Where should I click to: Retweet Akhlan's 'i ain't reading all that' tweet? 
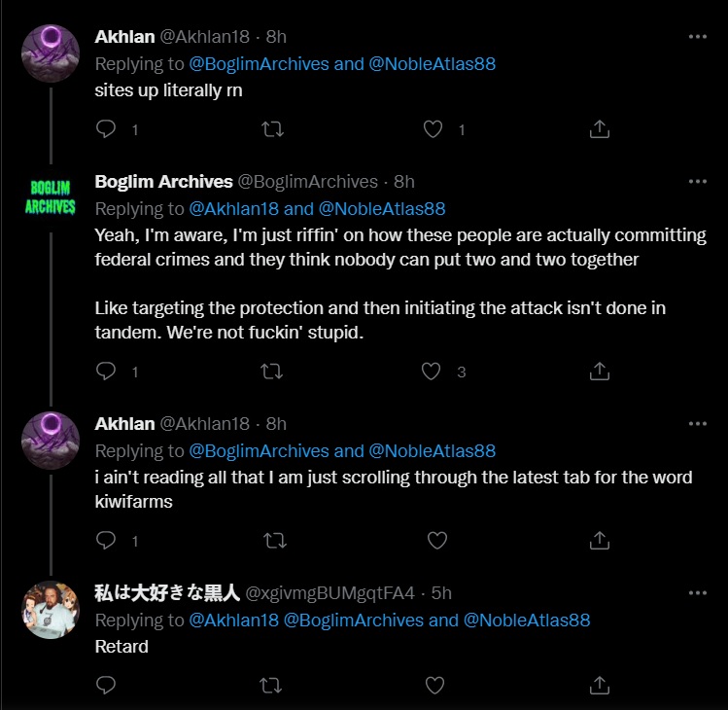pyautogui.click(x=273, y=539)
